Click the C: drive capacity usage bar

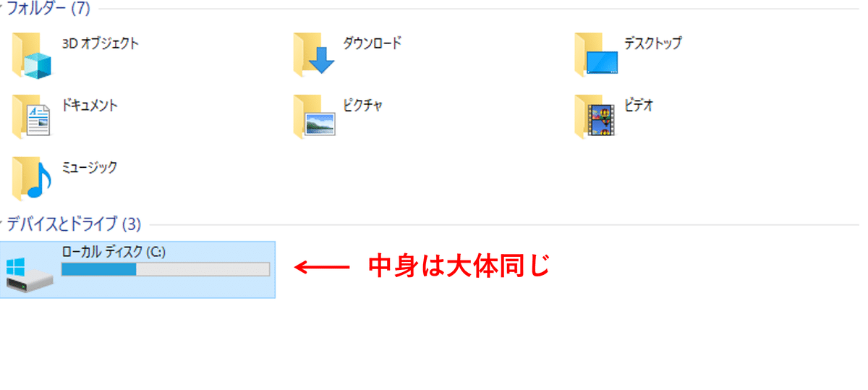(166, 269)
